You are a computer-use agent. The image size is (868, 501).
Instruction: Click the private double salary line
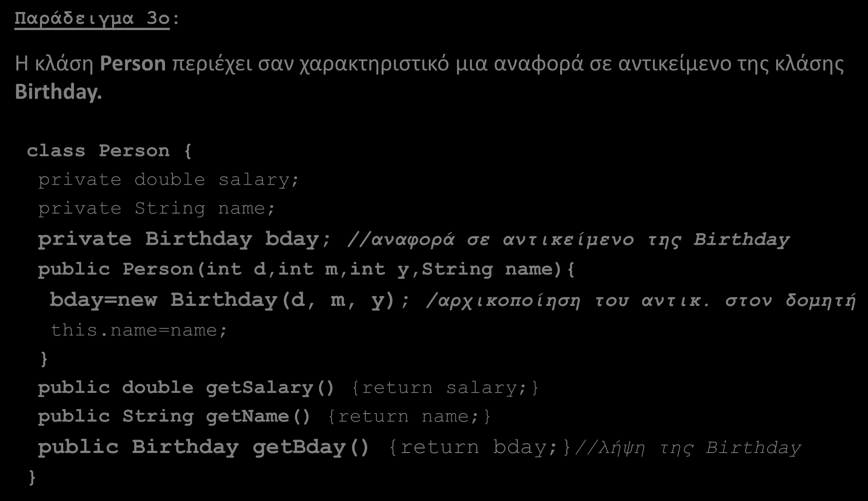(168, 180)
